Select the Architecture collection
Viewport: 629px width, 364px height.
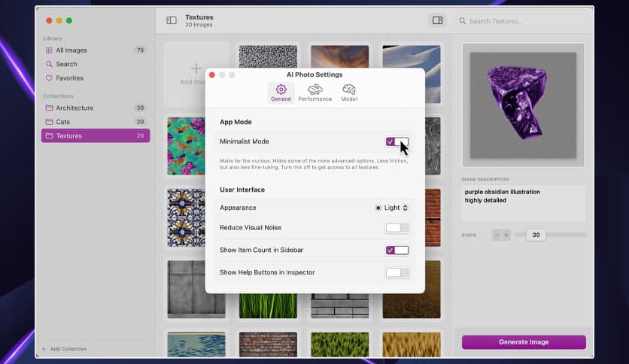click(x=96, y=108)
